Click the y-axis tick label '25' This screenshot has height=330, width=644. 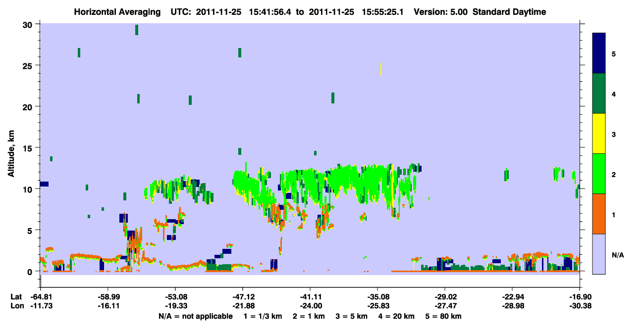pyautogui.click(x=29, y=66)
